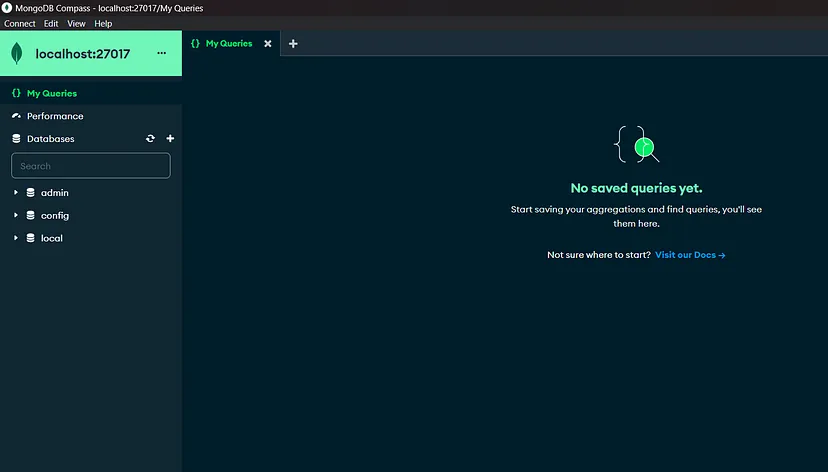The height and width of the screenshot is (472, 828).
Task: Create a new database with plus icon
Action: (x=170, y=138)
